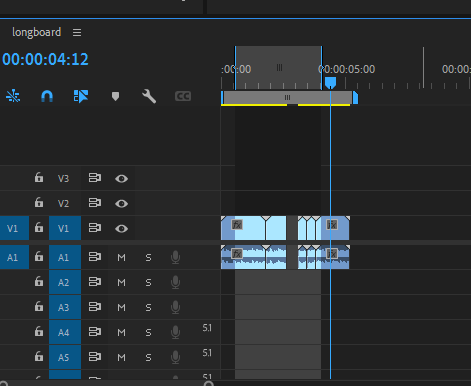Click the fx badge on first V1 clip
The height and width of the screenshot is (386, 471).
[237, 225]
